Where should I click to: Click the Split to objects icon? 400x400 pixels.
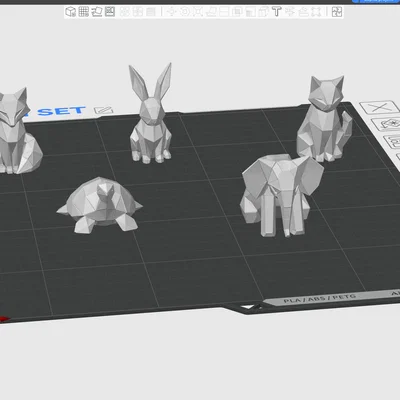tap(125, 12)
